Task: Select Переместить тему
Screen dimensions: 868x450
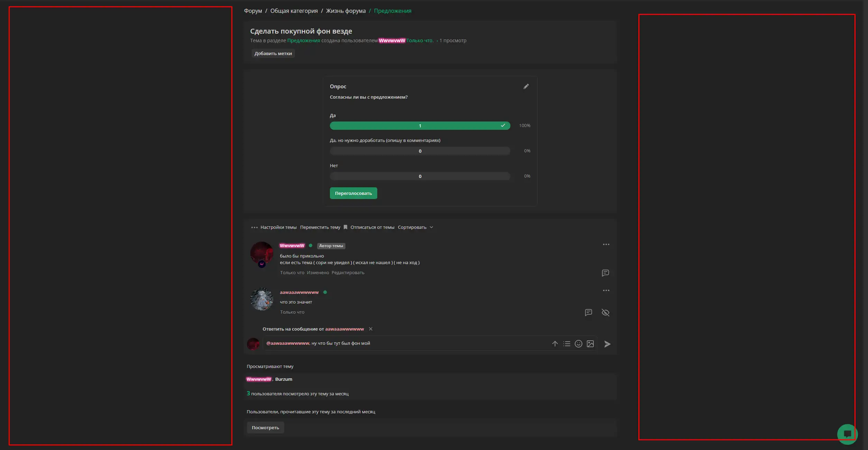Action: (x=320, y=227)
